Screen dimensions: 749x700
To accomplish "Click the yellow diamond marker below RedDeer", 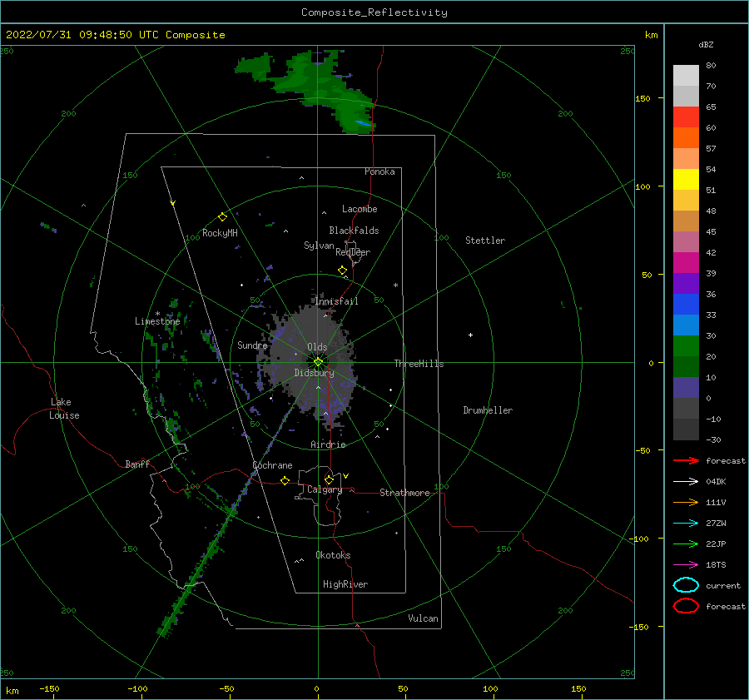I will tap(342, 271).
